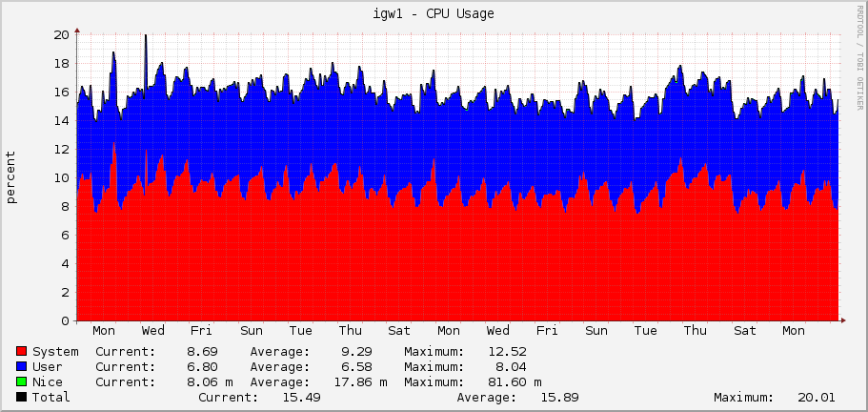Image resolution: width=868 pixels, height=412 pixels.
Task: Click the y-axis tick label 20
Action: pyautogui.click(x=61, y=34)
